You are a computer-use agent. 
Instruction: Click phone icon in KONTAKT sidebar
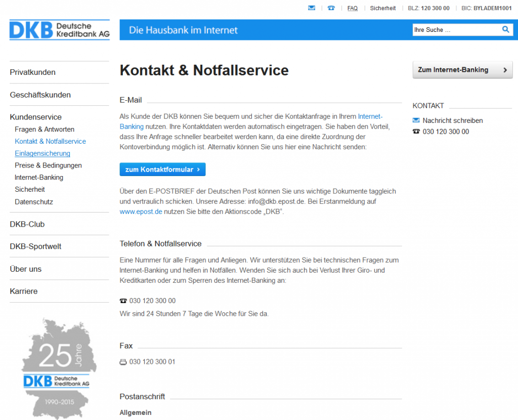[416, 132]
